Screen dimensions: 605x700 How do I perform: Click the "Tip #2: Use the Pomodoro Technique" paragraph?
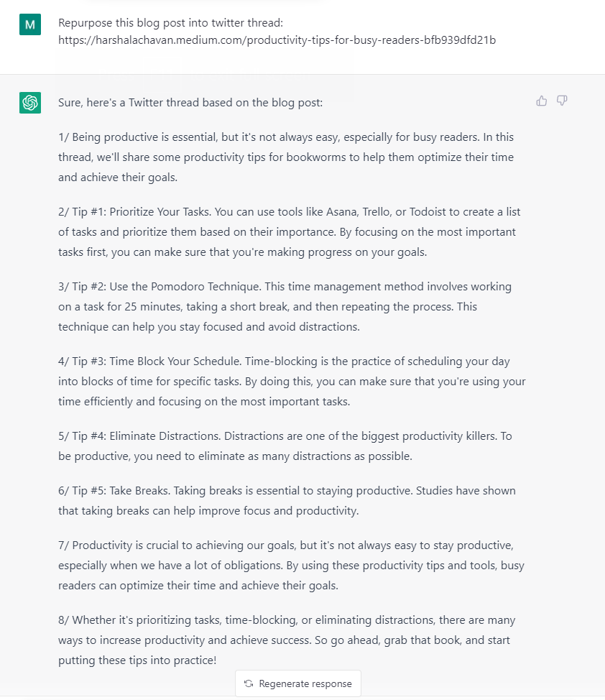pos(285,307)
